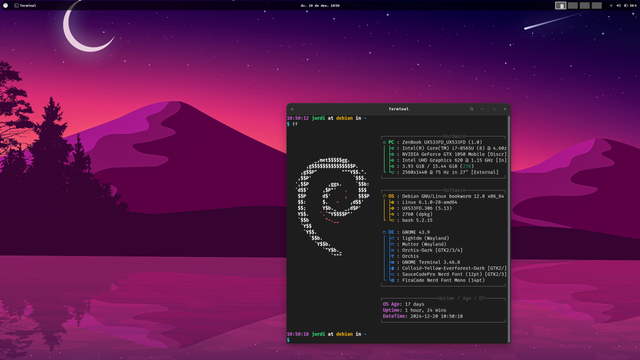Screen dimensions: 640x360
Task: Switch to the fourth workspace thumbnail
Action: click(597, 5)
